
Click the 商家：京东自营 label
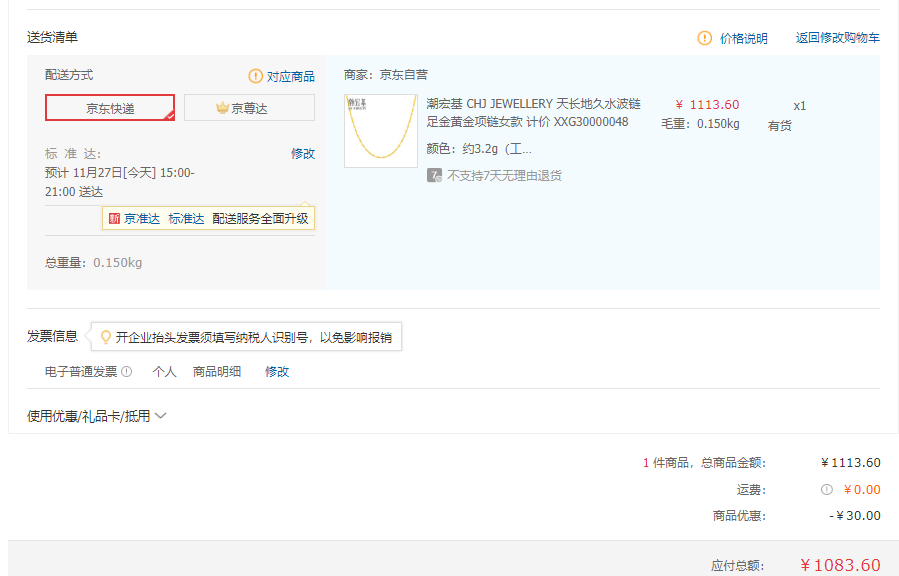[386, 75]
